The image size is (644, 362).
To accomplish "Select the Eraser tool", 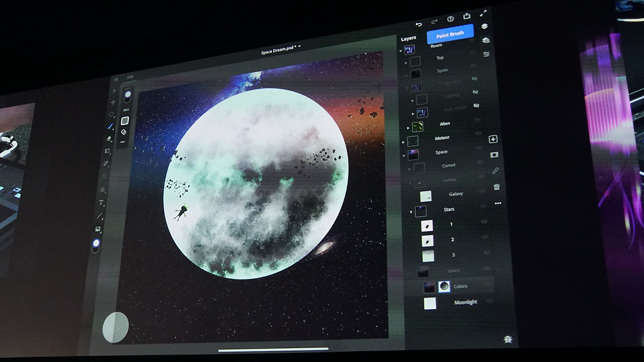I will pyautogui.click(x=109, y=139).
